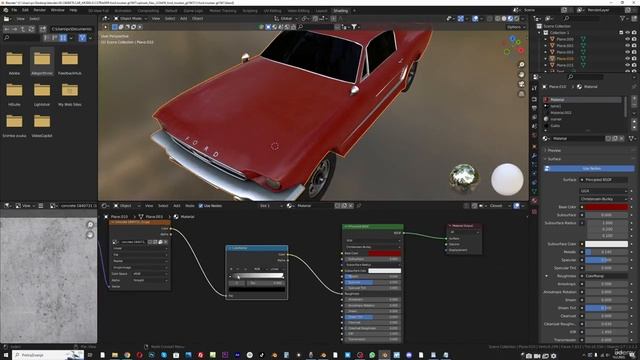640x360 pixels.
Task: Toggle Use Nodes checkbox in node editor header
Action: click(201, 206)
